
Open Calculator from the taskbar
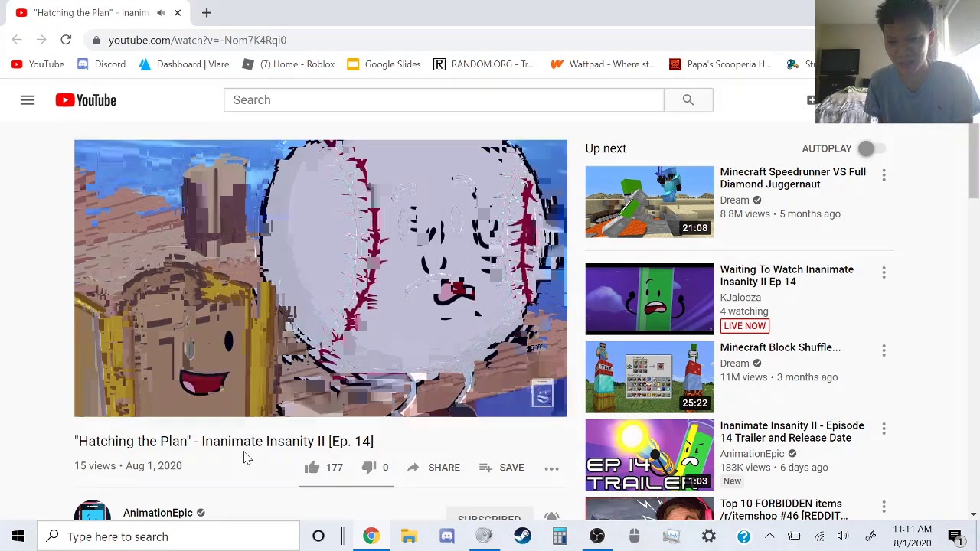(560, 536)
